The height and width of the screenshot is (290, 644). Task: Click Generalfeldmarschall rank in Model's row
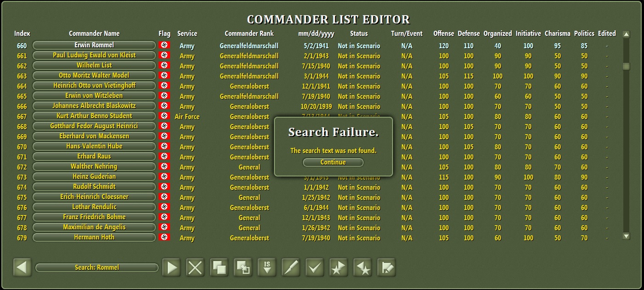coord(249,76)
